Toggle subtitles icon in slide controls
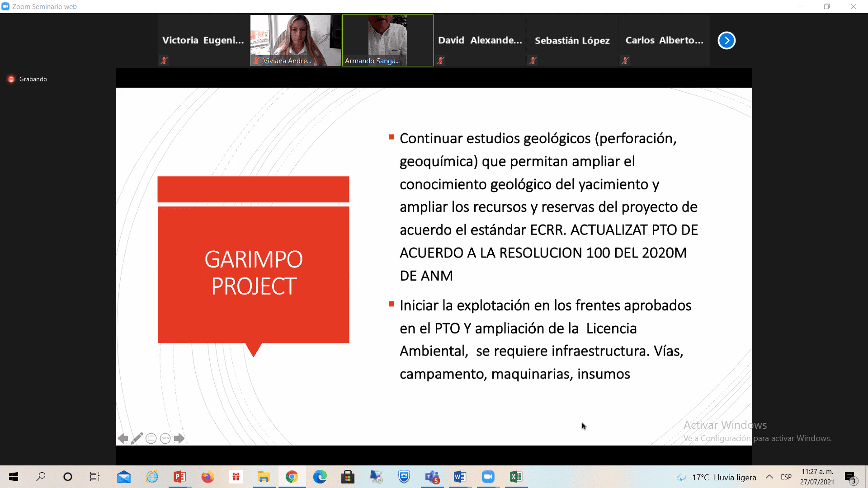The width and height of the screenshot is (868, 488). pyautogui.click(x=151, y=438)
